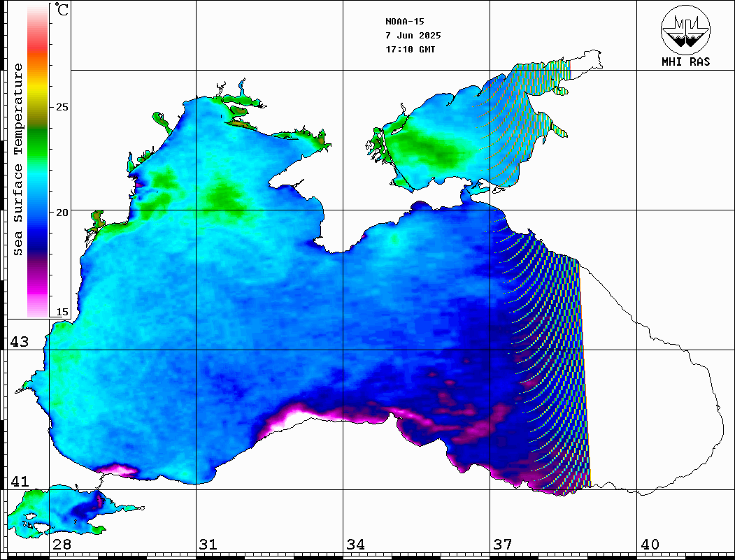The width and height of the screenshot is (735, 560).
Task: Click the 25 tick value on legend
Action: pyautogui.click(x=62, y=107)
